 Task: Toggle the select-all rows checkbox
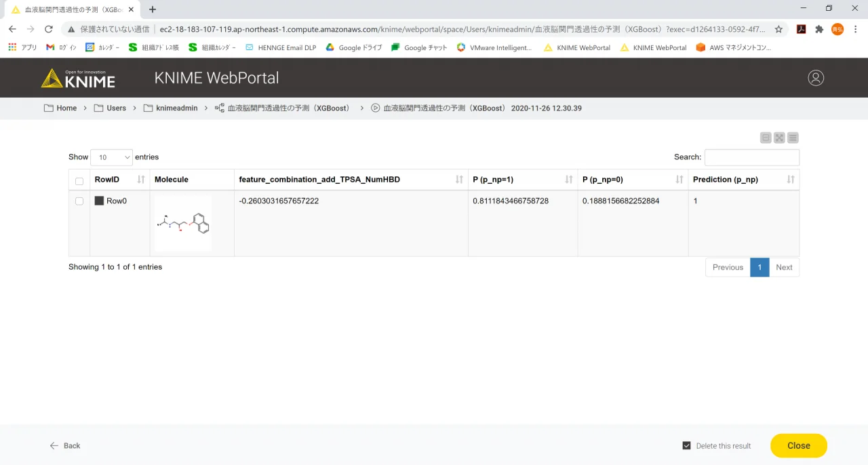tap(79, 181)
